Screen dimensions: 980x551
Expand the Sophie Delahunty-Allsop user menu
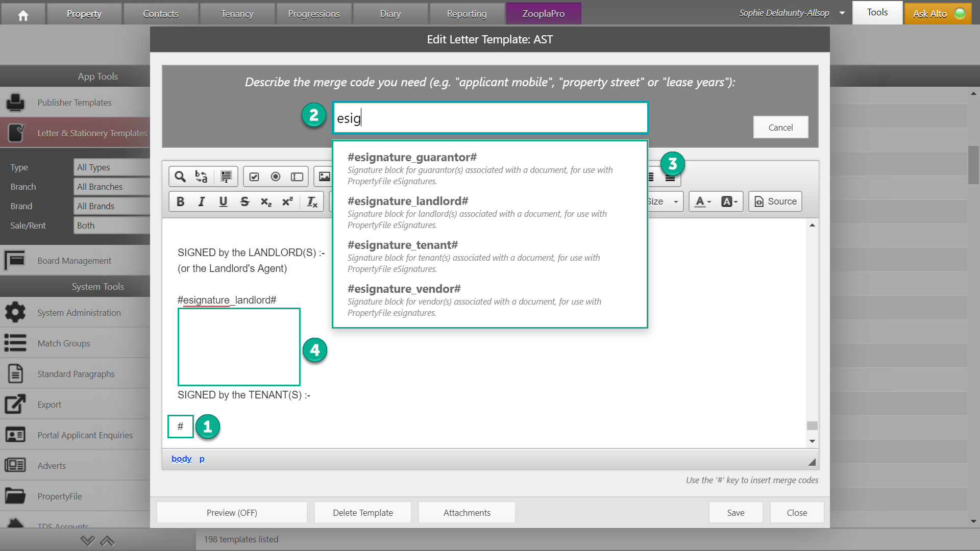842,13
